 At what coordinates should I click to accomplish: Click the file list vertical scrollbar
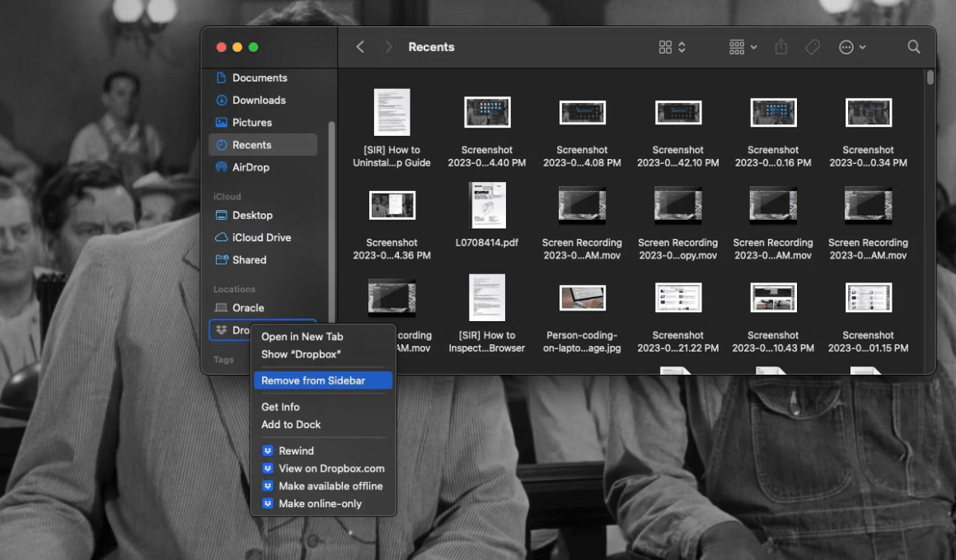coord(930,77)
